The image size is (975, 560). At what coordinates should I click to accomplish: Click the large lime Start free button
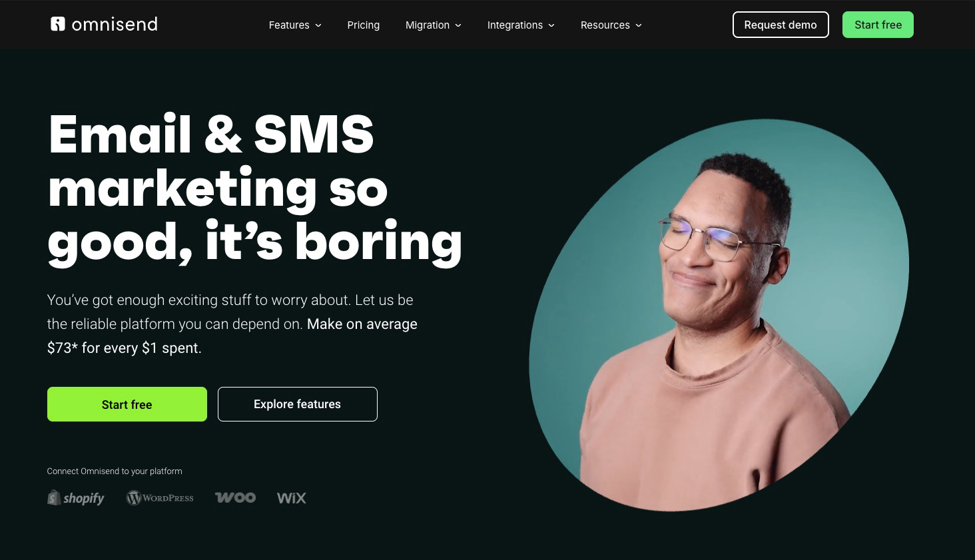pos(127,404)
